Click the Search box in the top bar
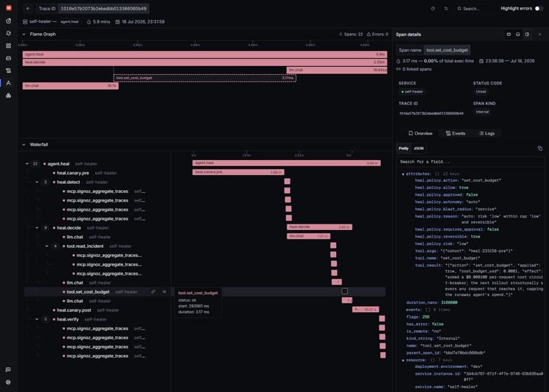This screenshot has width=549, height=392. pyautogui.click(x=471, y=8)
